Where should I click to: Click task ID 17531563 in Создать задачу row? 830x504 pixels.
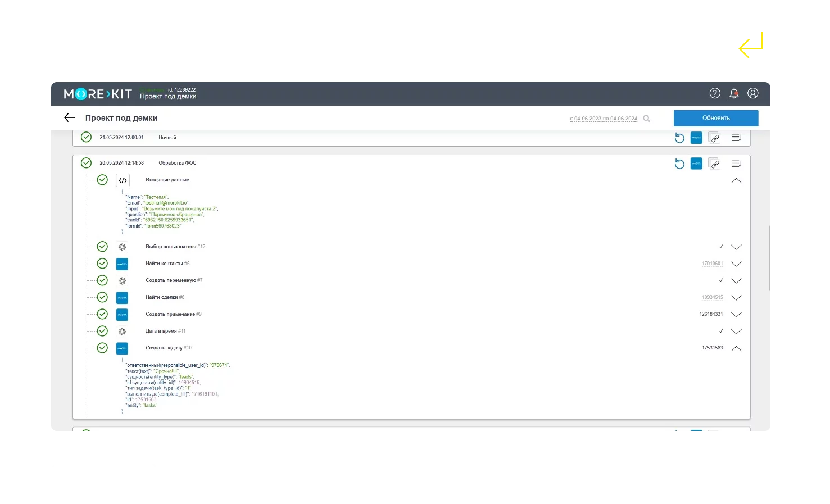tap(712, 348)
